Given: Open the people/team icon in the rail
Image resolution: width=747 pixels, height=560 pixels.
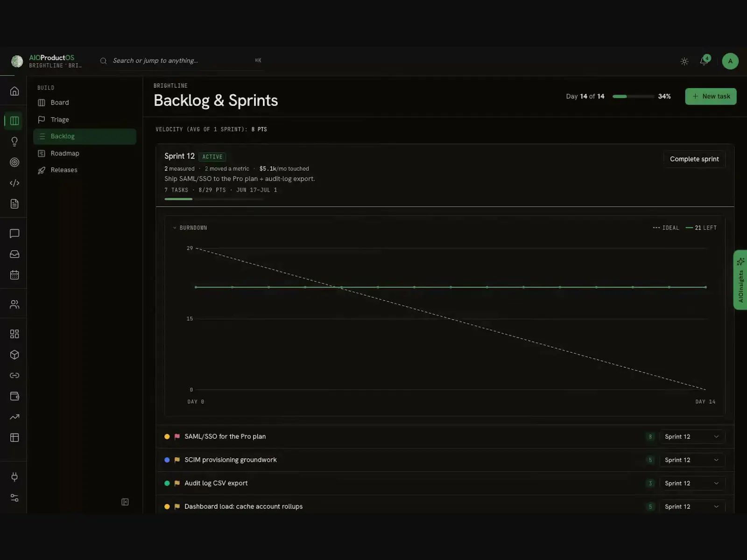Looking at the screenshot, I should coord(14,304).
